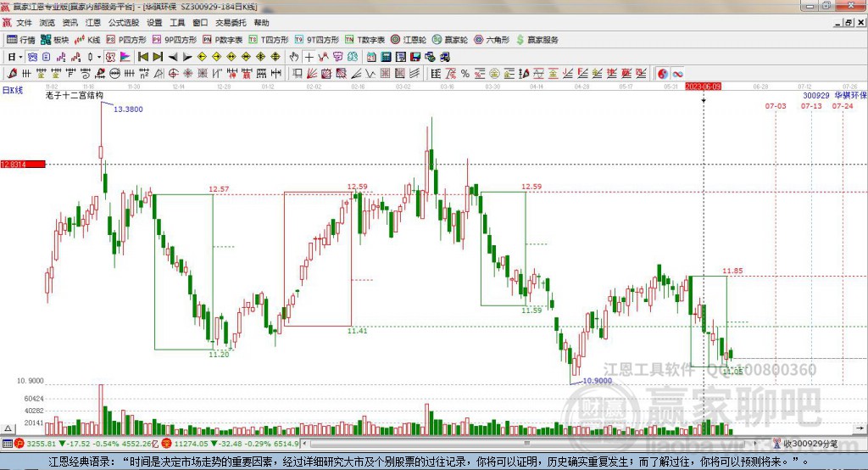868x470 pixels.
Task: Click the 10.9000 low price label on chart
Action: pos(598,381)
